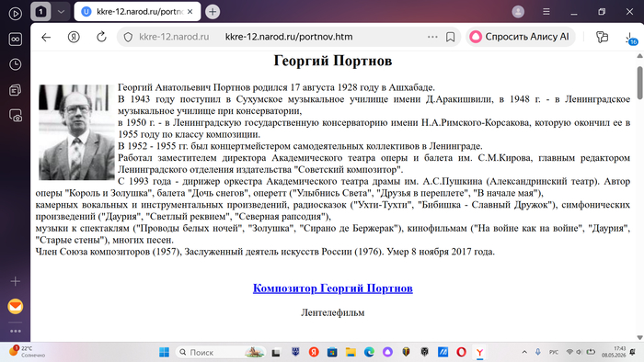Open the weather widget 22°C
644x362 pixels.
click(x=27, y=352)
